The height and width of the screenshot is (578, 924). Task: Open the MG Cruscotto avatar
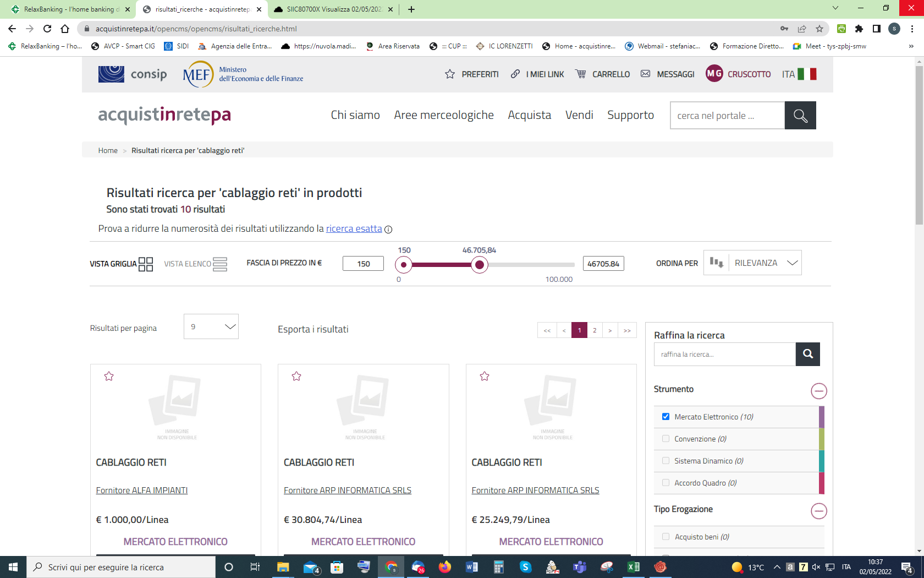click(x=714, y=73)
